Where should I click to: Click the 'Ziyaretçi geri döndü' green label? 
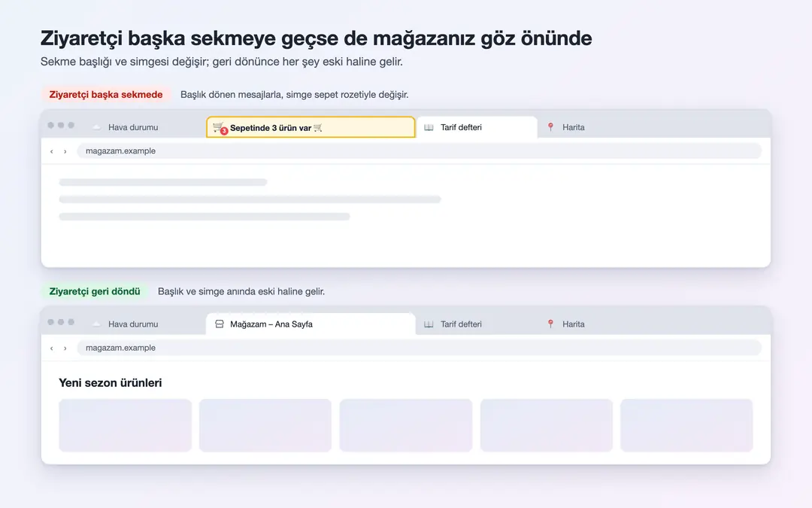click(x=95, y=291)
